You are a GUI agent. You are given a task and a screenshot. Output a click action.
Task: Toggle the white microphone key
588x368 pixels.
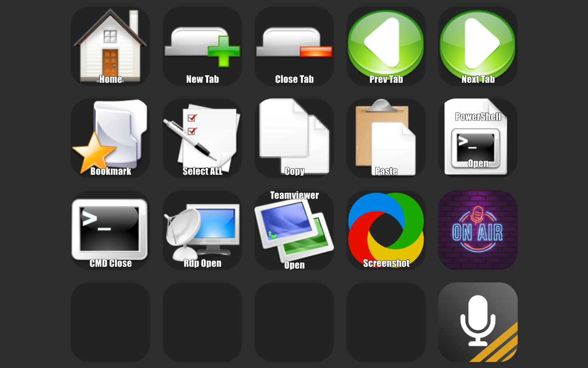coord(478,322)
